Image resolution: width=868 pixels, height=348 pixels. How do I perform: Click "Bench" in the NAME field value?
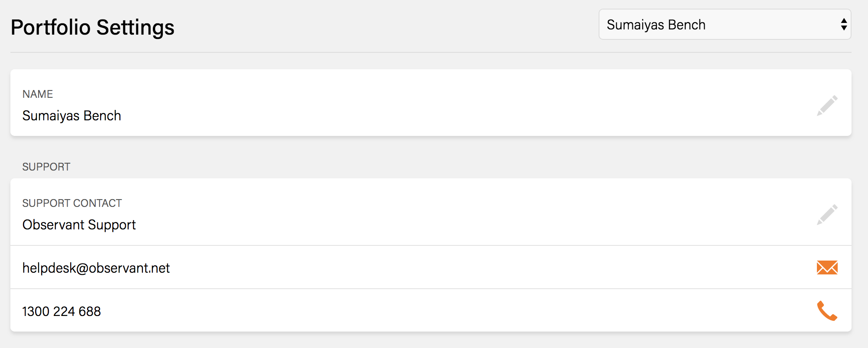pyautogui.click(x=102, y=116)
